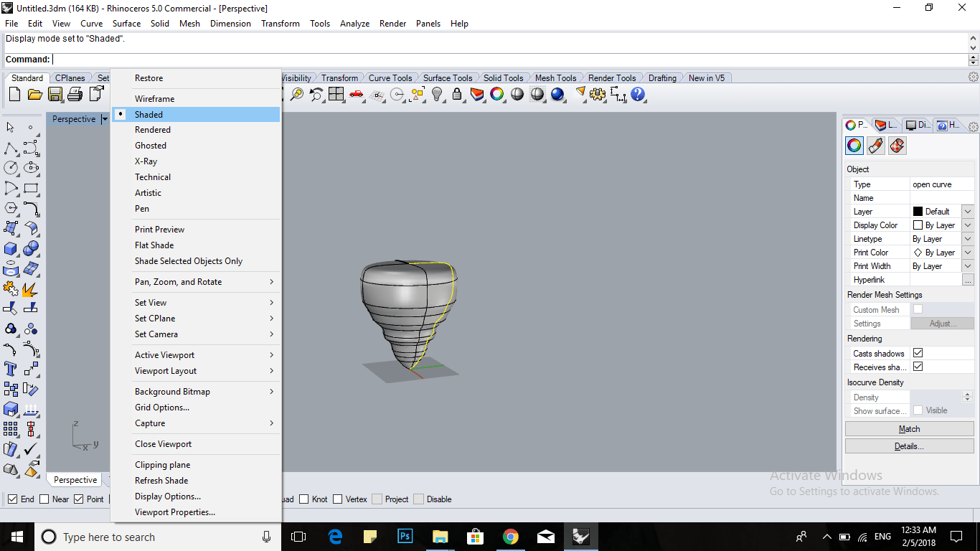The width and height of the screenshot is (980, 551).
Task: Click the red car render icon
Action: (357, 94)
